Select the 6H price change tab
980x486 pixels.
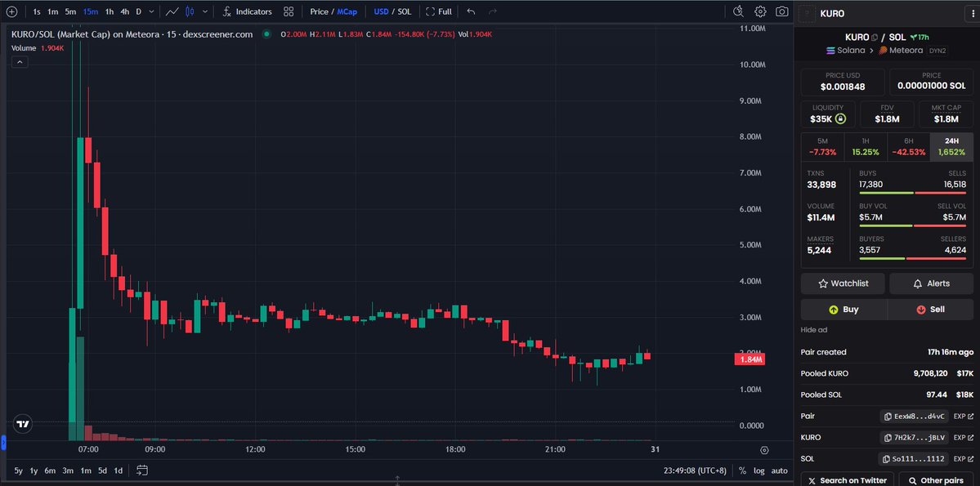coord(909,146)
